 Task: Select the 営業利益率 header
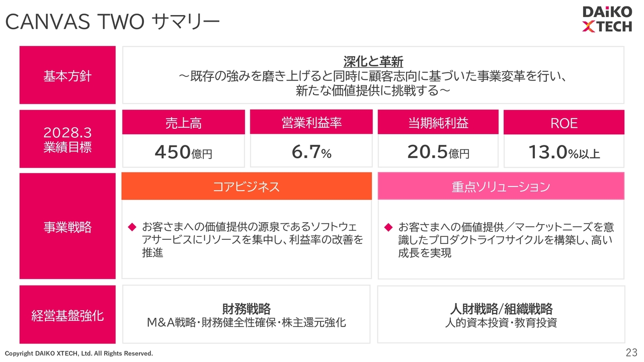click(x=311, y=122)
